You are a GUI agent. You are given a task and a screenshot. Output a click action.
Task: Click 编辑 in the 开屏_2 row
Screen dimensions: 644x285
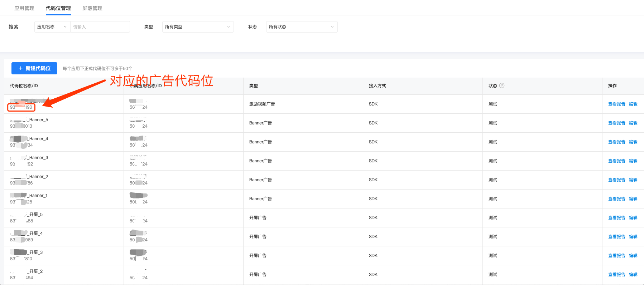click(633, 275)
